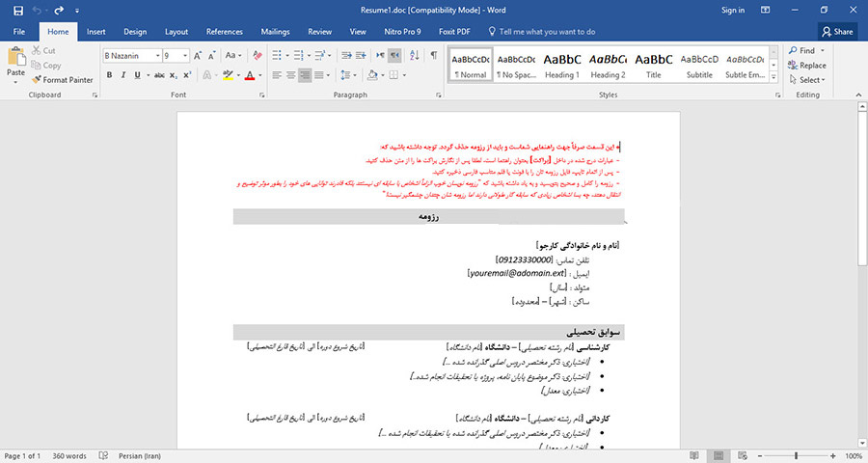868x463 pixels.
Task: Toggle left-to-right text direction
Action: pos(380,55)
